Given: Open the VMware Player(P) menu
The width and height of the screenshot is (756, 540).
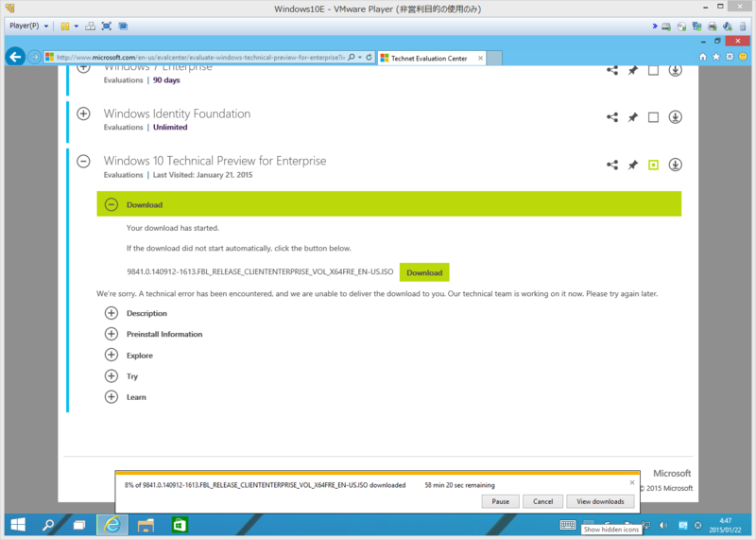Looking at the screenshot, I should pyautogui.click(x=29, y=26).
